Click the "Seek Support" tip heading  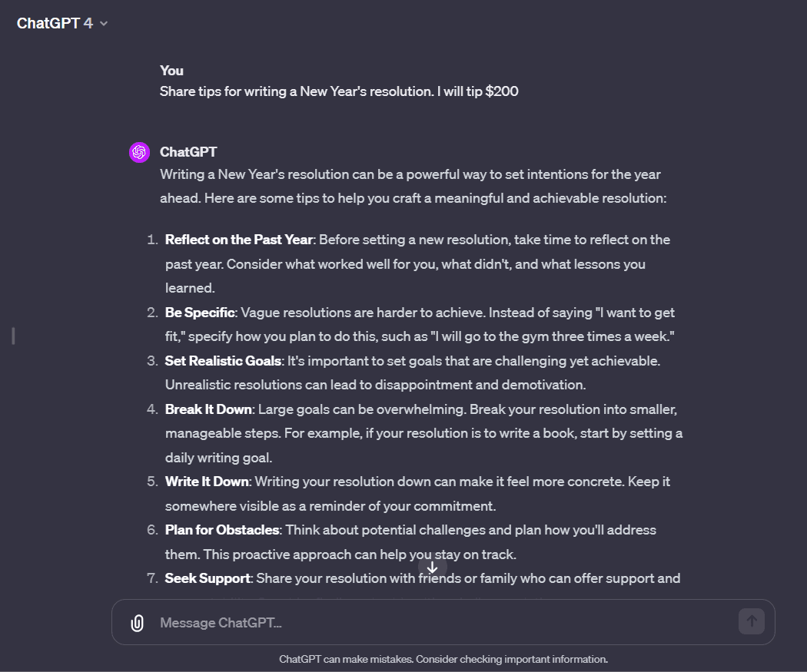pos(208,578)
